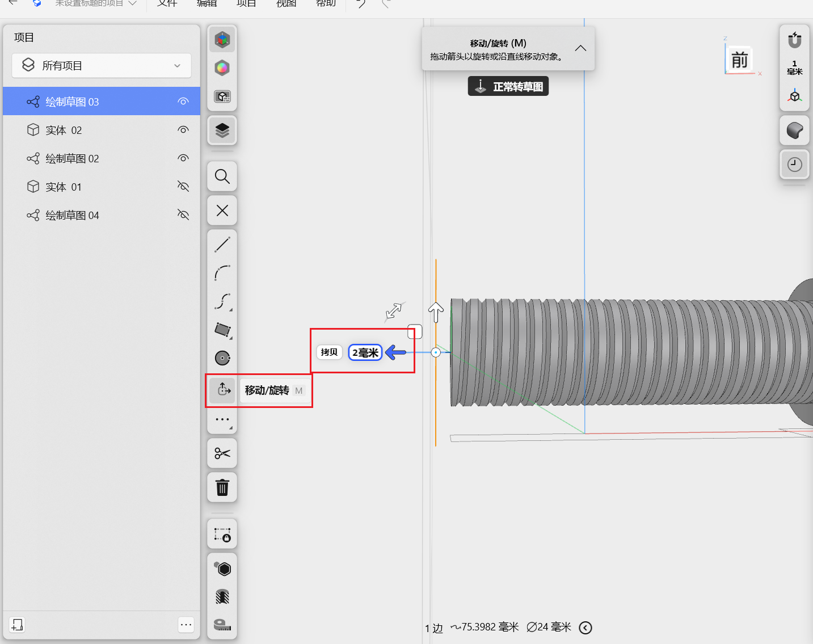The height and width of the screenshot is (644, 813).
Task: Select the Circle sketch tool
Action: click(x=222, y=358)
